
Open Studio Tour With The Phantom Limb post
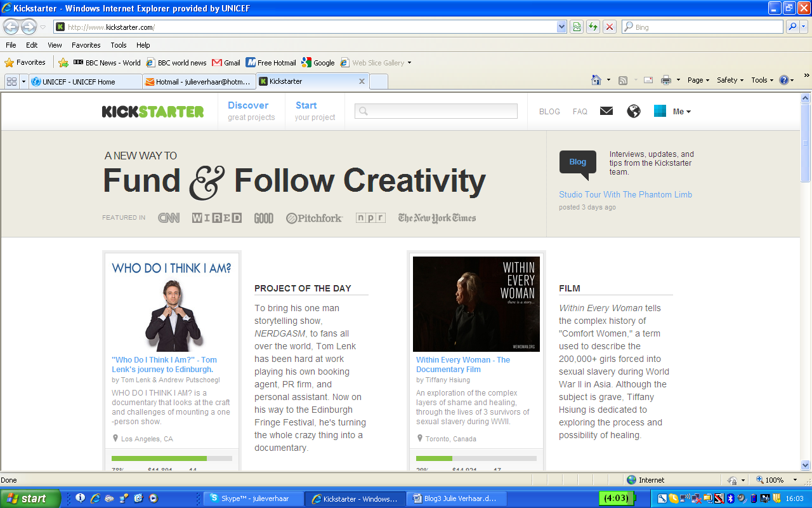(625, 195)
